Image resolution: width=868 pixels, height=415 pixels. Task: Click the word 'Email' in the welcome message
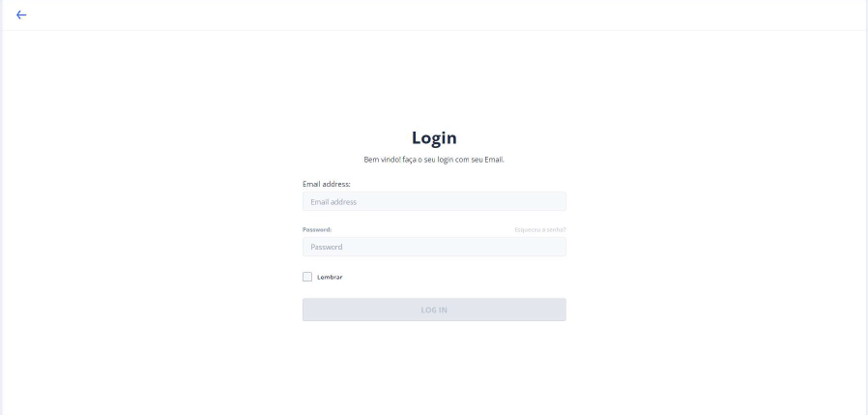(x=494, y=160)
